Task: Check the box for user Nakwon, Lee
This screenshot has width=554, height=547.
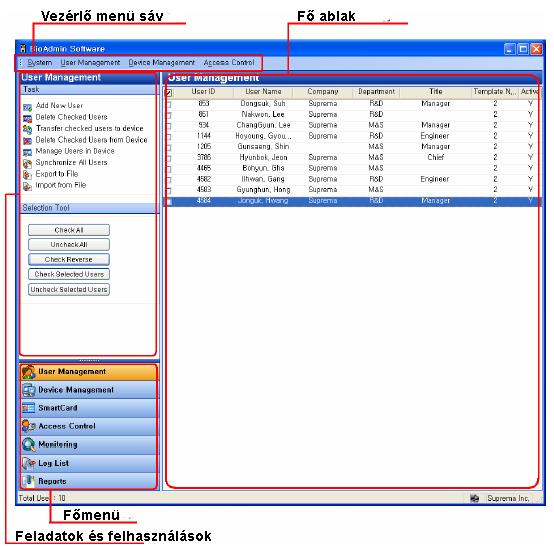Action: (x=169, y=115)
